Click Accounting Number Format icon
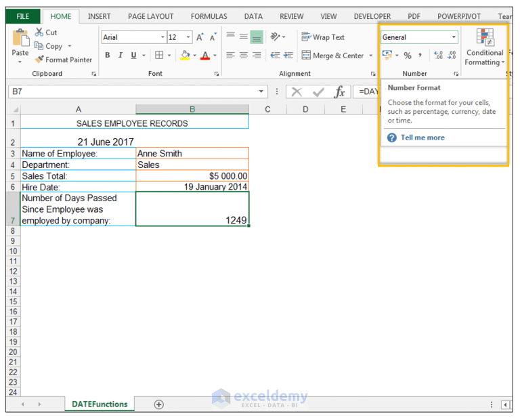 click(387, 55)
